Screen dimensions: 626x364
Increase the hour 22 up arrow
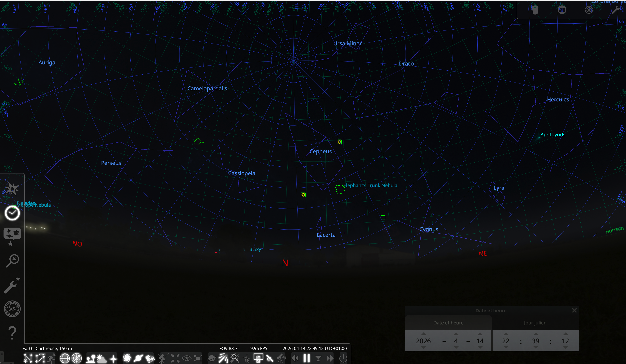click(506, 334)
